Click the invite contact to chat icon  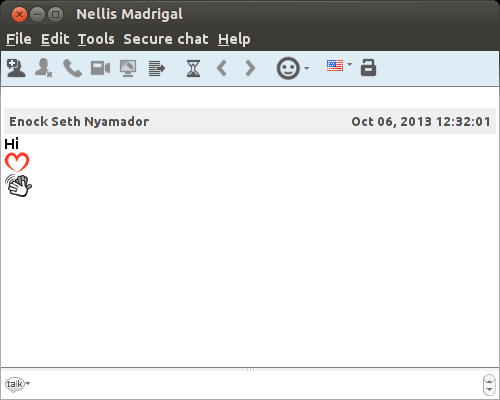[x=16, y=68]
